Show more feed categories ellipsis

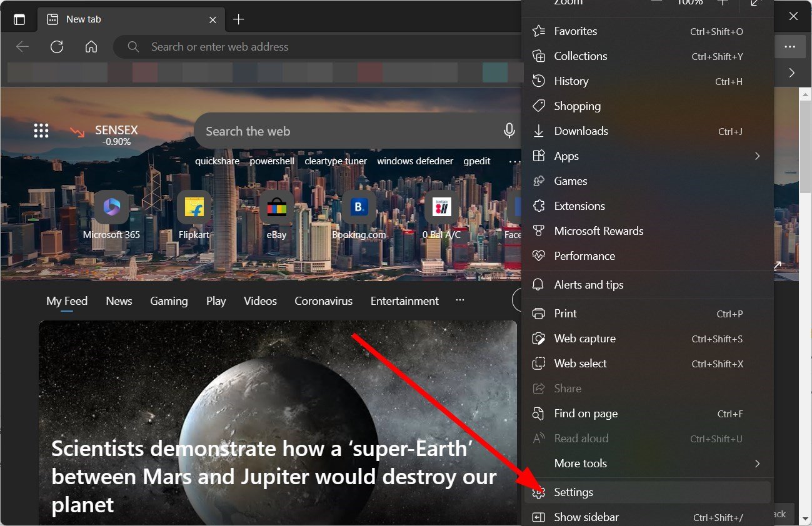tap(460, 300)
